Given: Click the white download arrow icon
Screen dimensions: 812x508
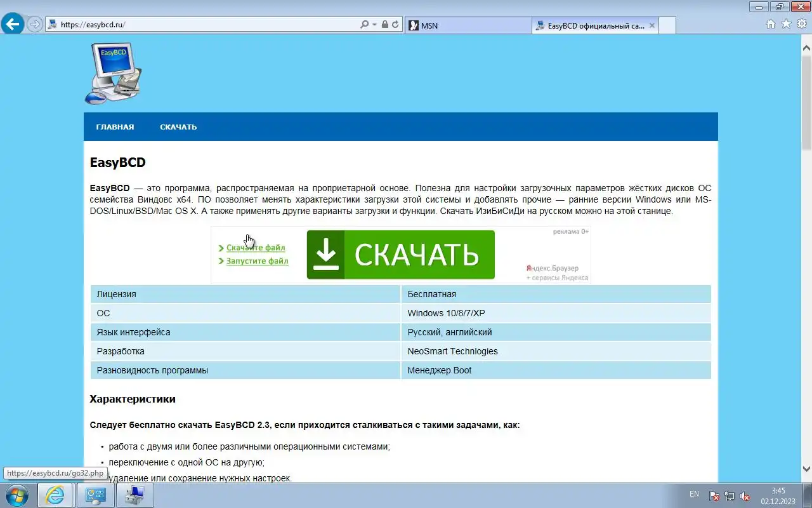Looking at the screenshot, I should tap(326, 255).
